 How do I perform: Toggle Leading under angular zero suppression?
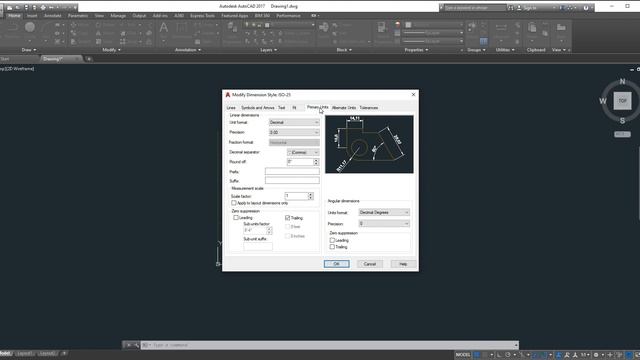pos(332,240)
